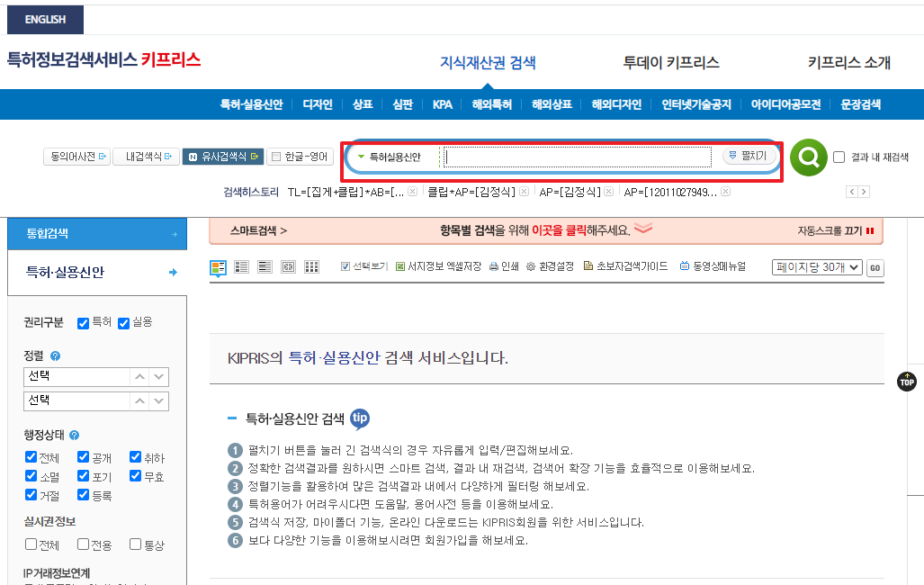
Task: Expand the 통합검색 sidebar section
Action: pyautogui.click(x=97, y=233)
